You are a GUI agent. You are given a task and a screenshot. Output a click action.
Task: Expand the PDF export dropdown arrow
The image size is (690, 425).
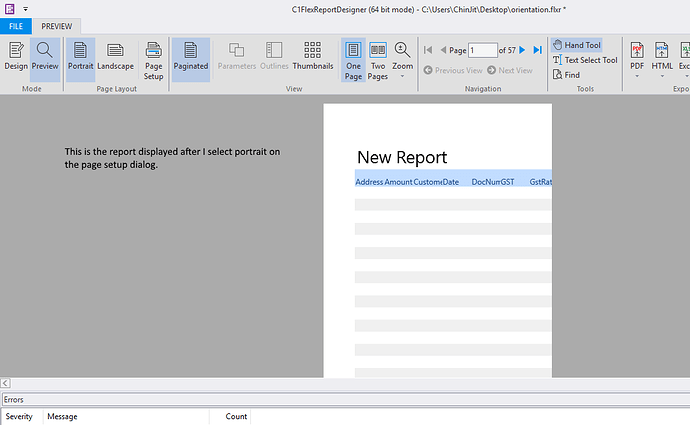(637, 77)
